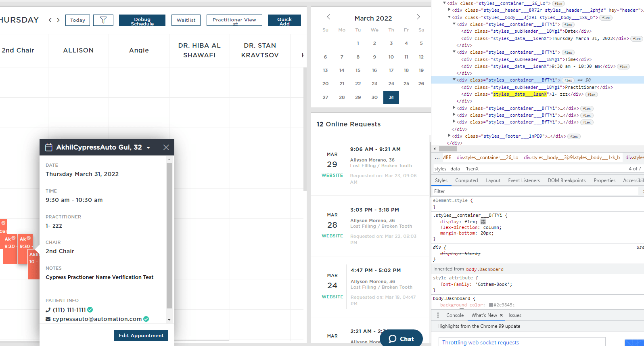Click verified checkmark next to the email
Screen dimensions: 644x346
pos(146,319)
